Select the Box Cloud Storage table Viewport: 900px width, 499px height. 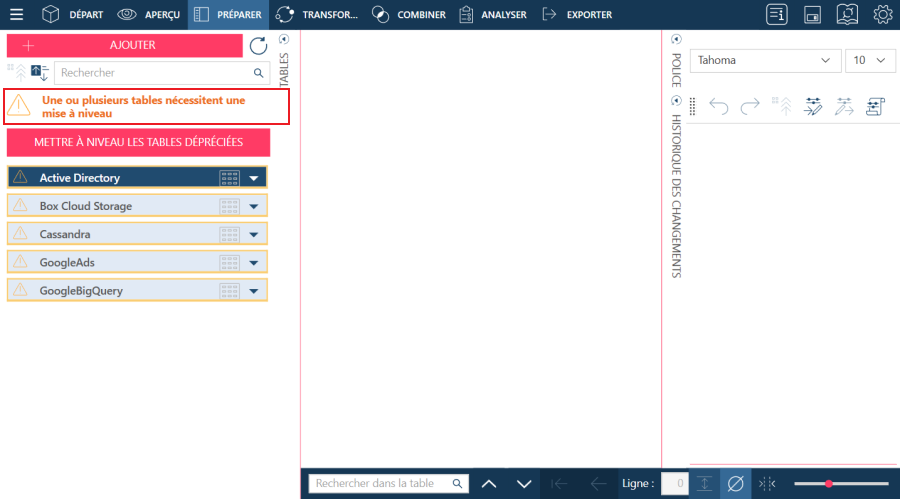pos(137,206)
